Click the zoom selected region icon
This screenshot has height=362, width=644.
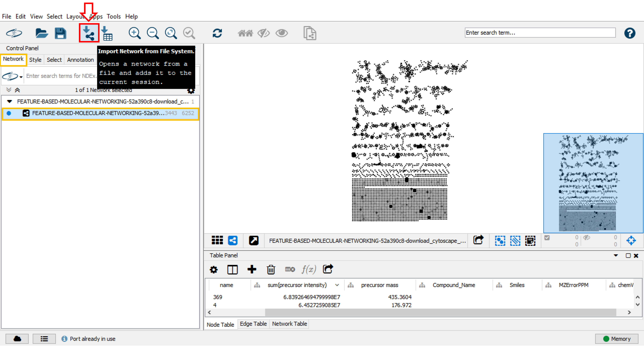pyautogui.click(x=189, y=33)
